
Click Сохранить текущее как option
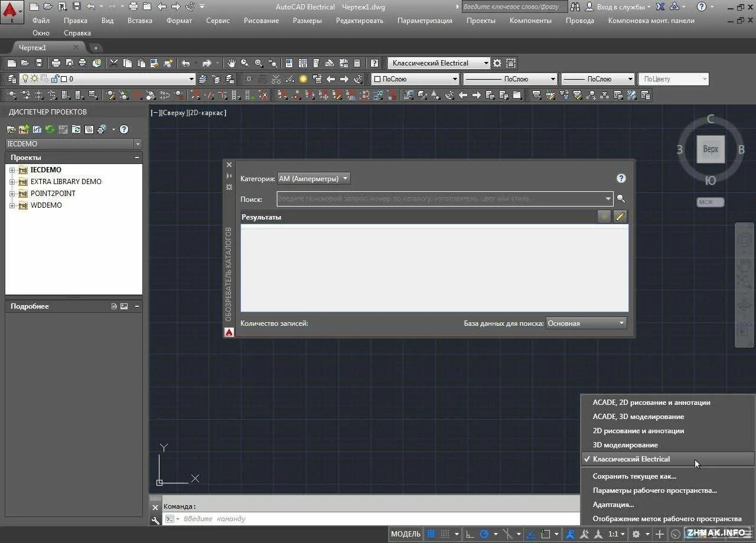pos(634,476)
